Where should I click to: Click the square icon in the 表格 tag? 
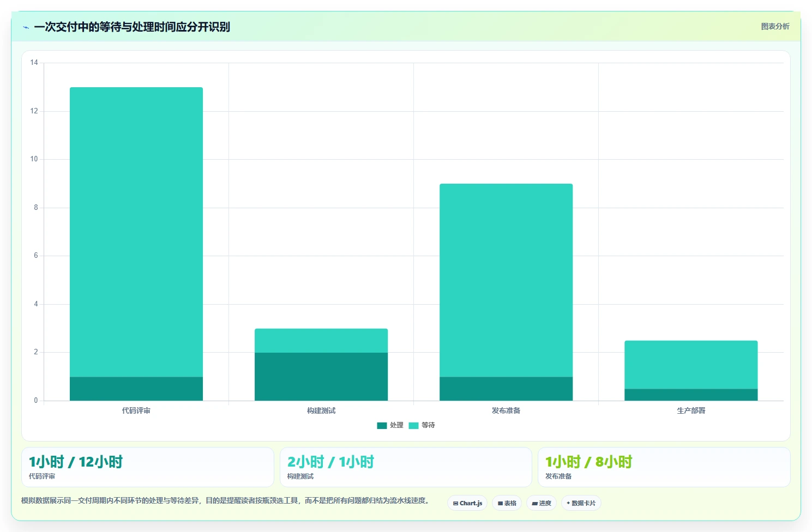pos(500,504)
